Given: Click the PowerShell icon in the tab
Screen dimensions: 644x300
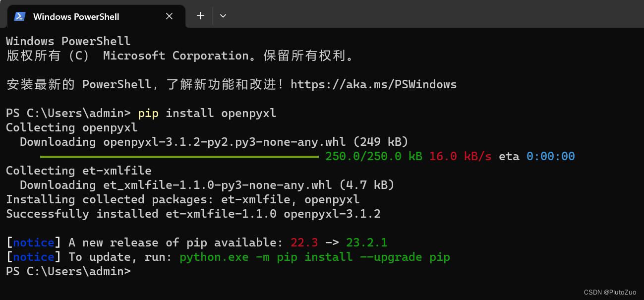Looking at the screenshot, I should click(20, 16).
